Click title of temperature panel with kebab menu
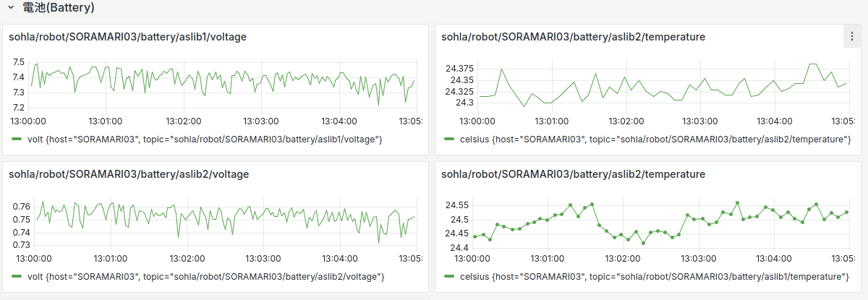The width and height of the screenshot is (868, 300). 573,37
